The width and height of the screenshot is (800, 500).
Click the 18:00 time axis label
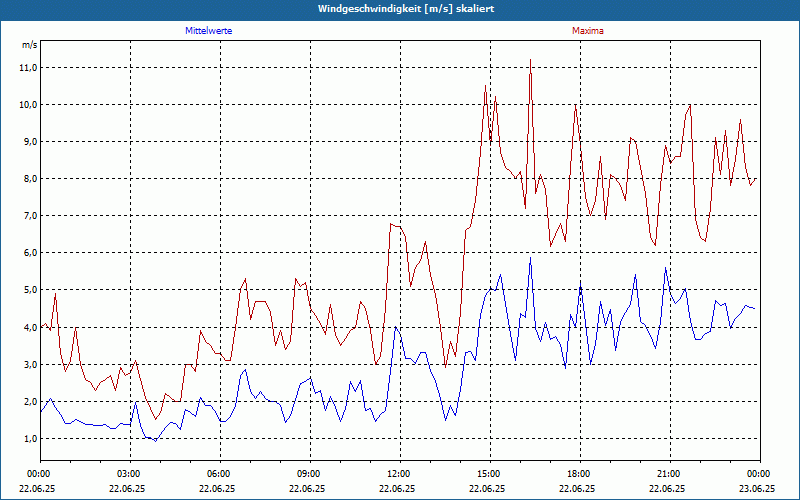(x=580, y=474)
